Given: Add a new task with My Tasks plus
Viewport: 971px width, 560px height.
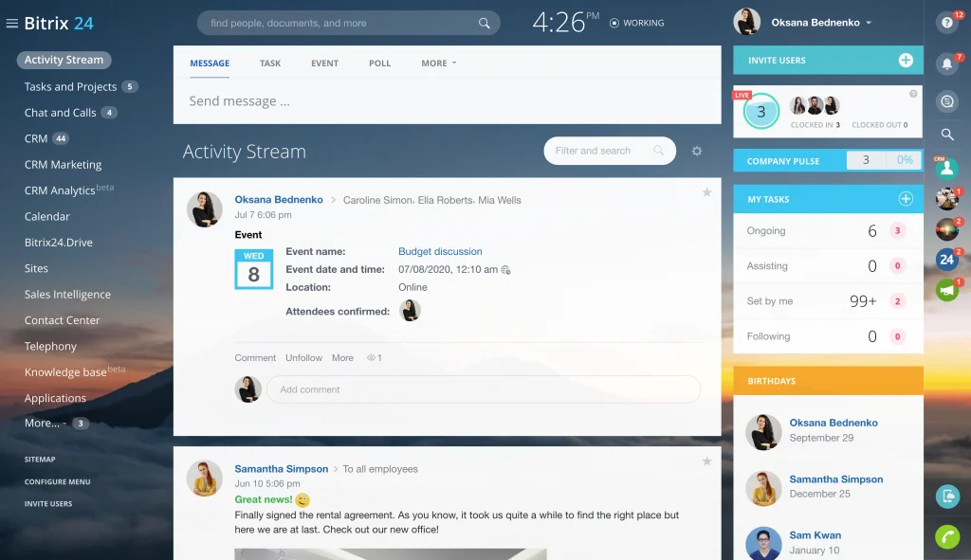Looking at the screenshot, I should (x=905, y=199).
